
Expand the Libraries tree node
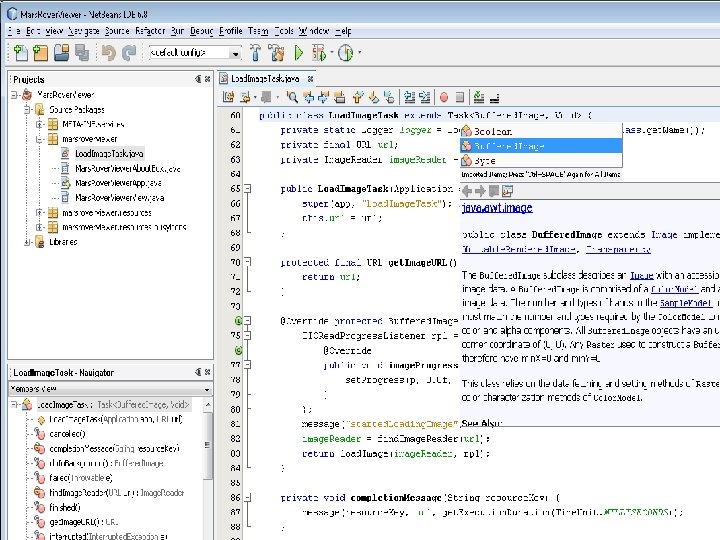[27, 241]
